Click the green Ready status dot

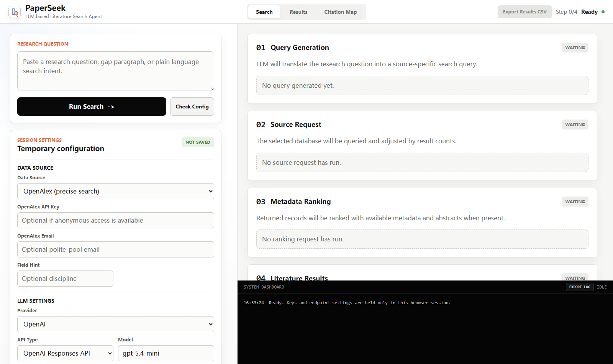pos(603,12)
